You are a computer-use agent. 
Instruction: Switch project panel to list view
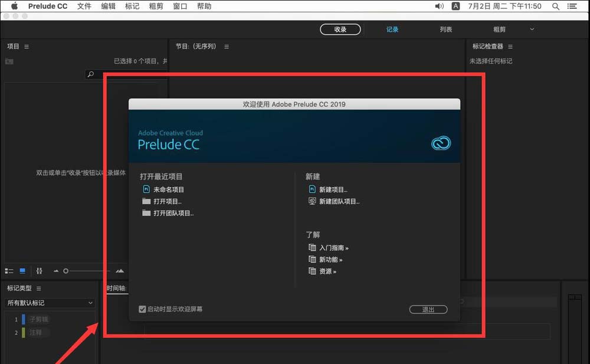(x=9, y=271)
